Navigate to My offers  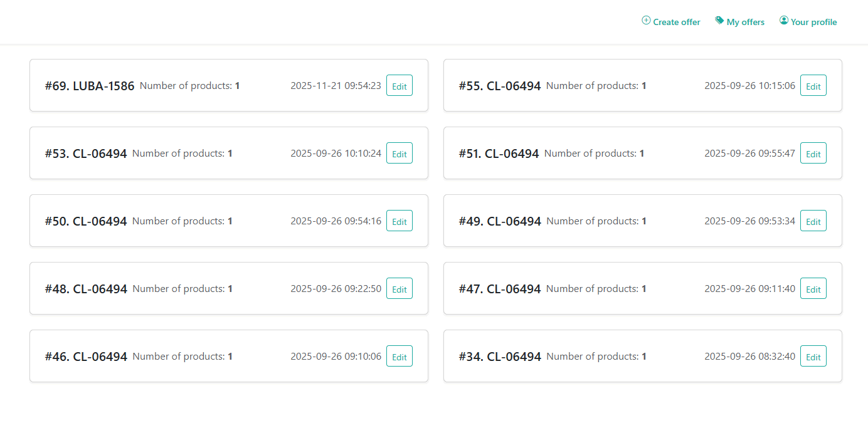click(x=746, y=21)
